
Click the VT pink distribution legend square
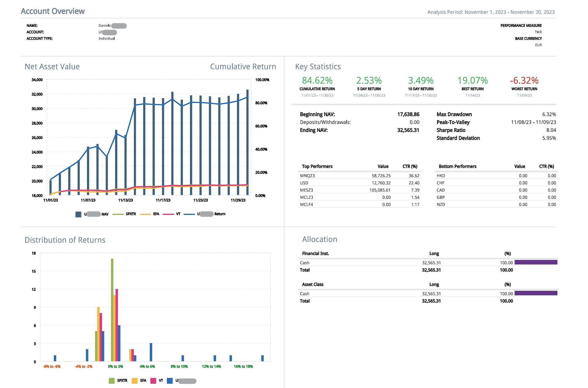point(153,381)
